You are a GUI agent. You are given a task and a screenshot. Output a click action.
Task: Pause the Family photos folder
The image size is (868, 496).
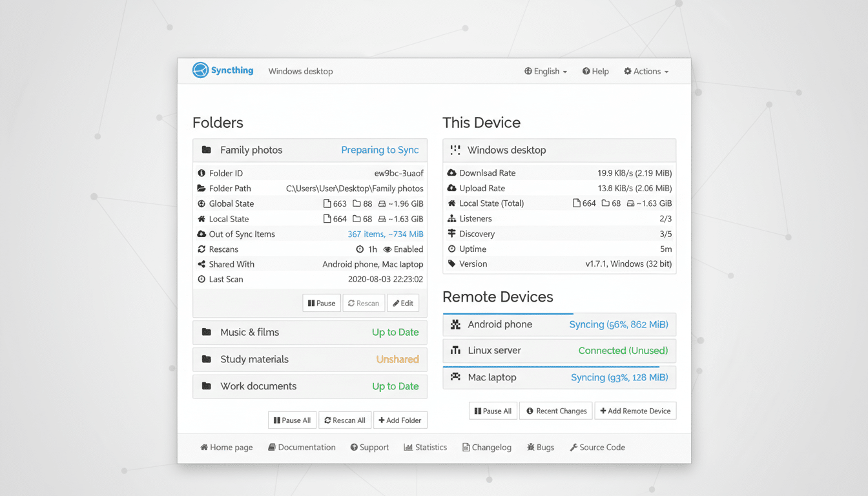pyautogui.click(x=321, y=302)
